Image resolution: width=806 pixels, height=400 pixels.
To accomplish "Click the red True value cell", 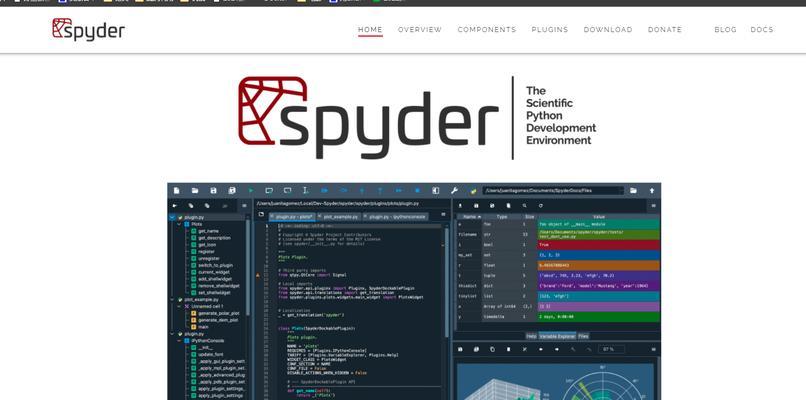I will click(x=598, y=245).
